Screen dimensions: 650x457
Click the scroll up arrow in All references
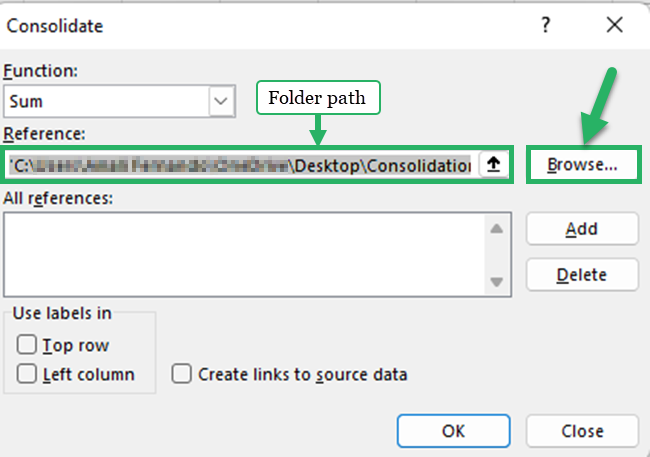(495, 229)
